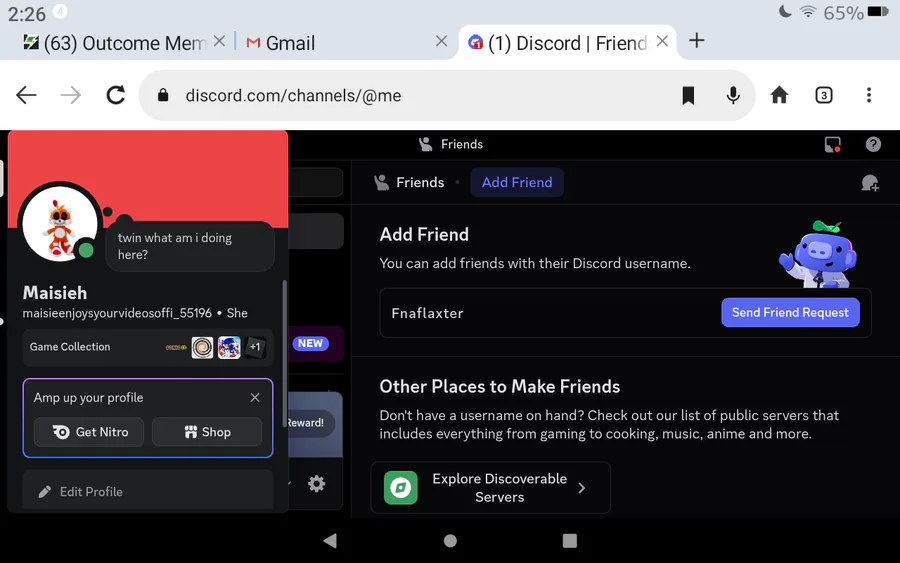Open user settings gear icon
This screenshot has width=900, height=563.
point(316,484)
